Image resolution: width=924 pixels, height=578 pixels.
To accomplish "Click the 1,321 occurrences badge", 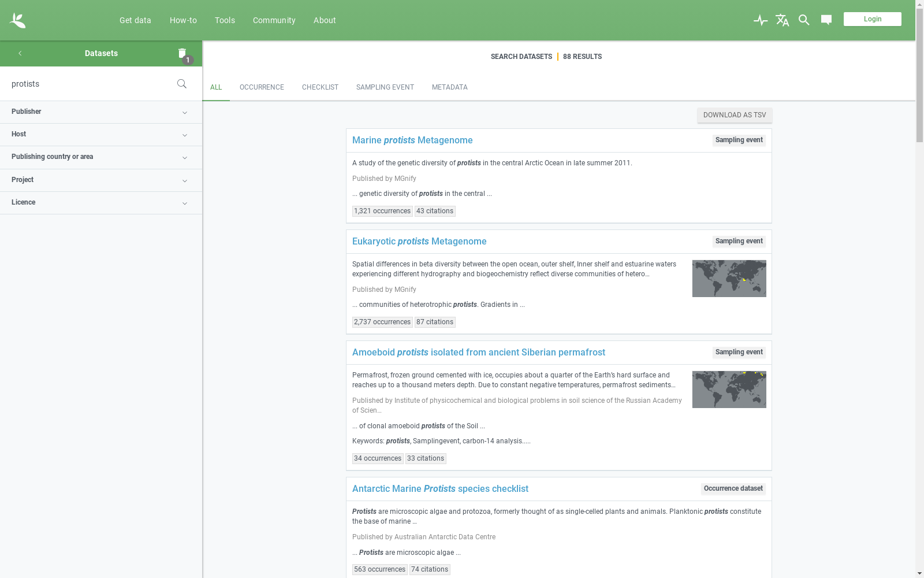I will coord(382,211).
